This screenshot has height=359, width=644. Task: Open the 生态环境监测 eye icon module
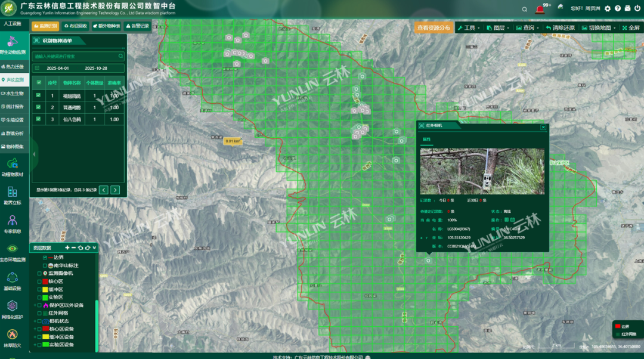12,249
